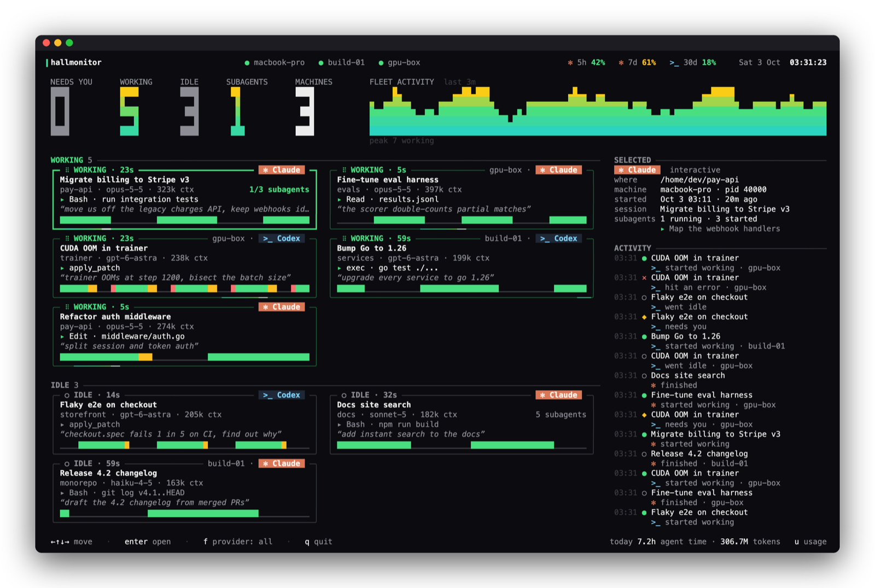Click the 'move' arrow keys hint

71,542
